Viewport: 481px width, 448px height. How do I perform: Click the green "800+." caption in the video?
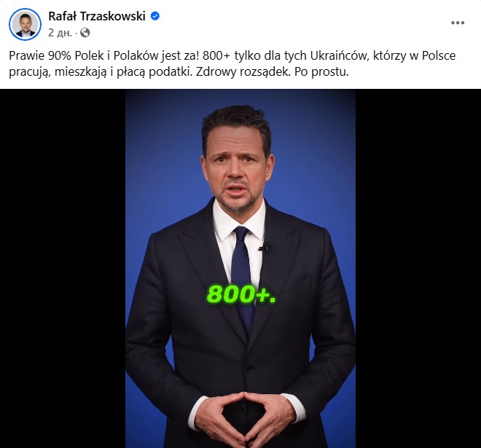pos(241,294)
